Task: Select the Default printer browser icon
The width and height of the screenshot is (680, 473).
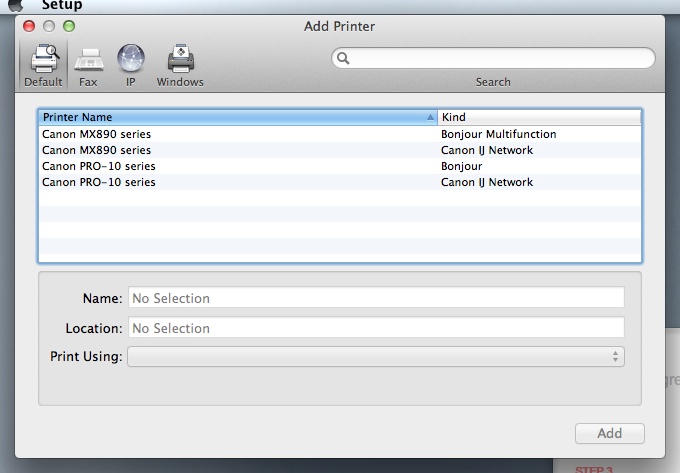Action: point(43,62)
